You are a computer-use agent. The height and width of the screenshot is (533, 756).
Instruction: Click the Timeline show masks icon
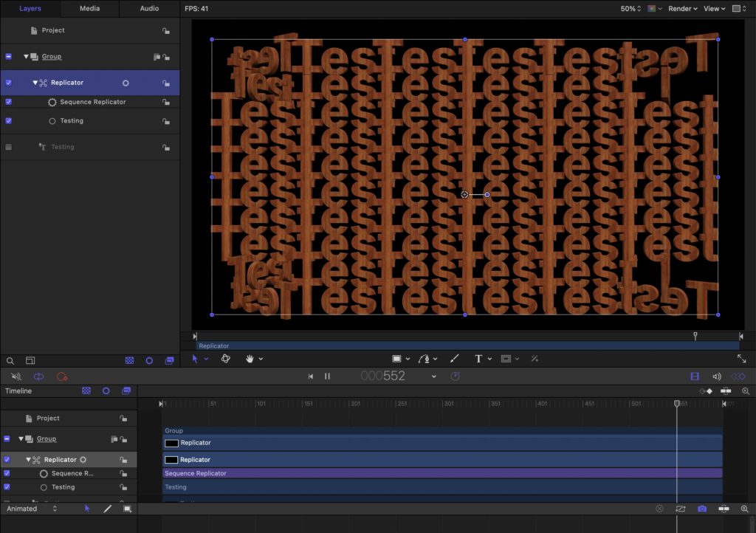coord(86,391)
